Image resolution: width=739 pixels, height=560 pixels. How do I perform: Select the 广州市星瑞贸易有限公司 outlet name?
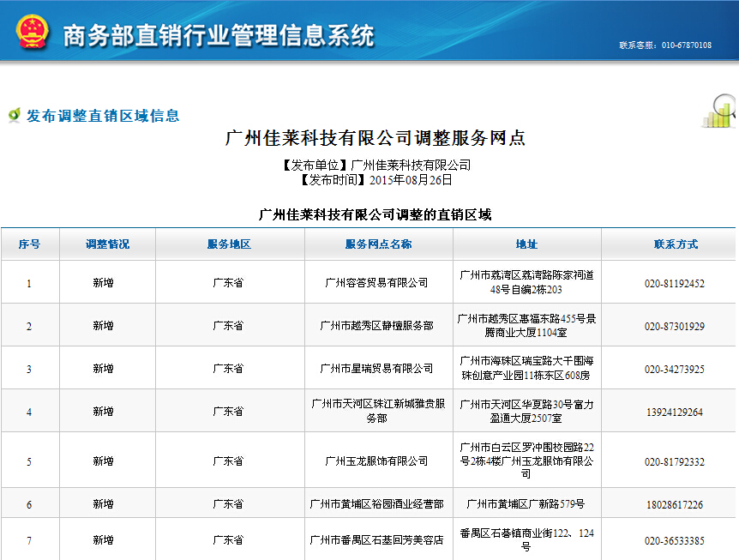377,369
